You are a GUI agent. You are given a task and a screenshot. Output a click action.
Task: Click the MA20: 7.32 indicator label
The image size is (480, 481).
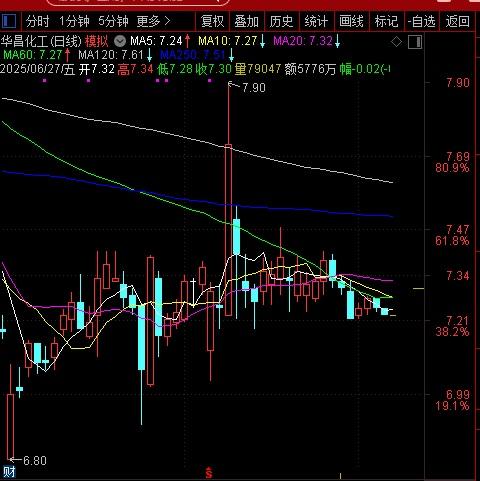tap(303, 41)
